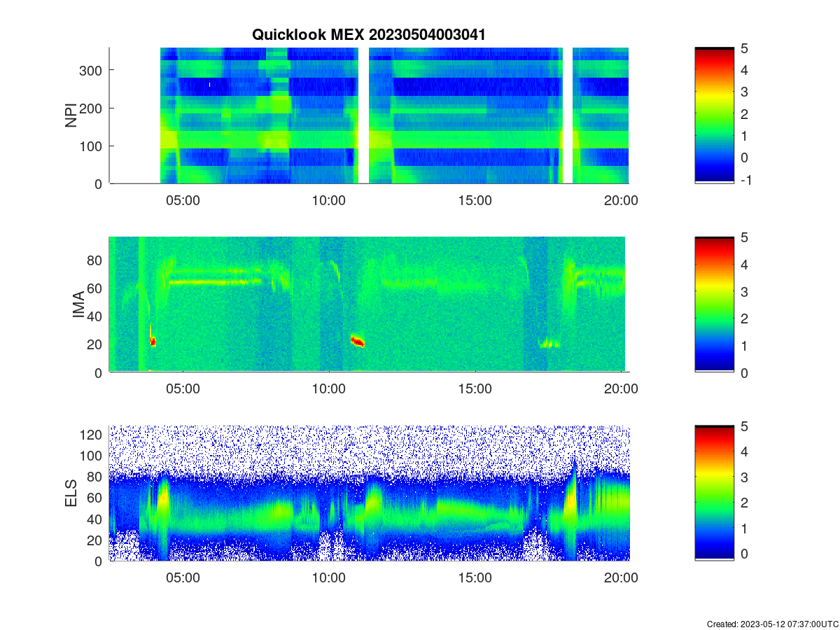Click the '15:00' tick under IMA plot

click(x=474, y=389)
